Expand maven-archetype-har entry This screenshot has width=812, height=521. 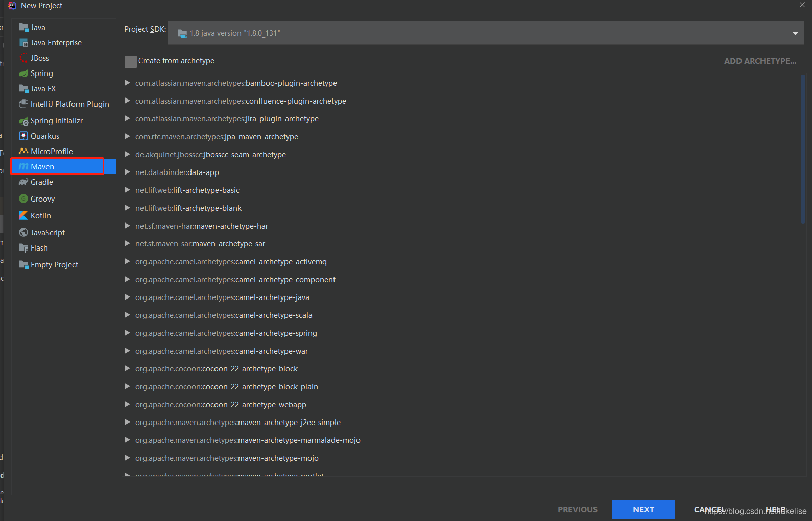click(x=128, y=226)
